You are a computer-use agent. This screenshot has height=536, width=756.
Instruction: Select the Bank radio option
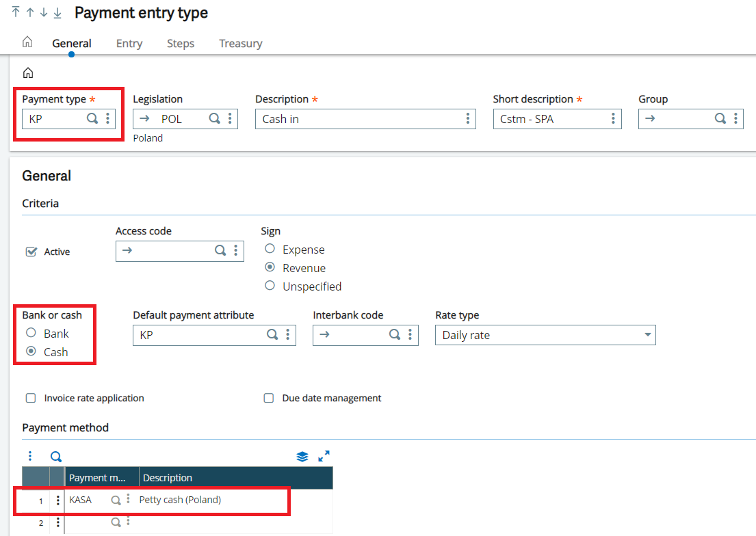click(31, 333)
